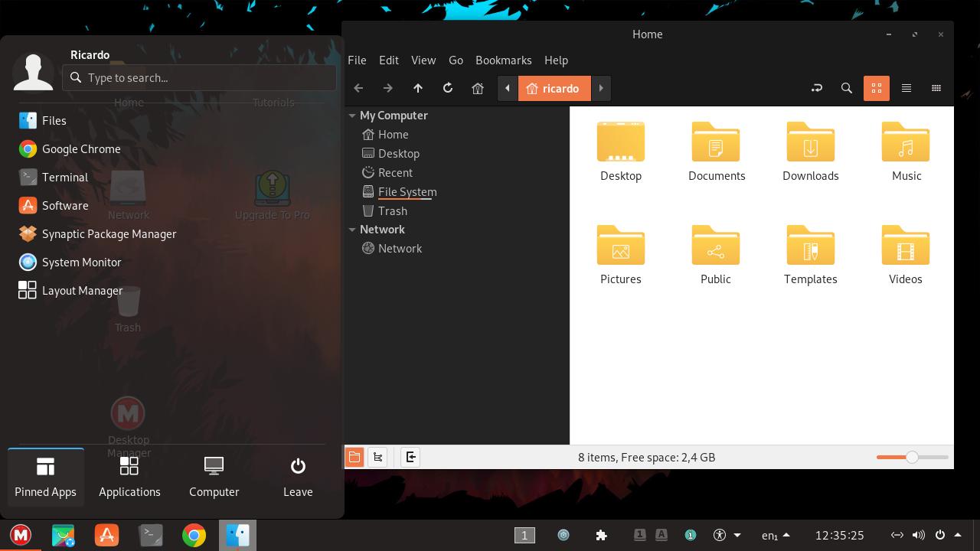Open the Help menu
Viewport: 980px width, 551px height.
pos(556,60)
